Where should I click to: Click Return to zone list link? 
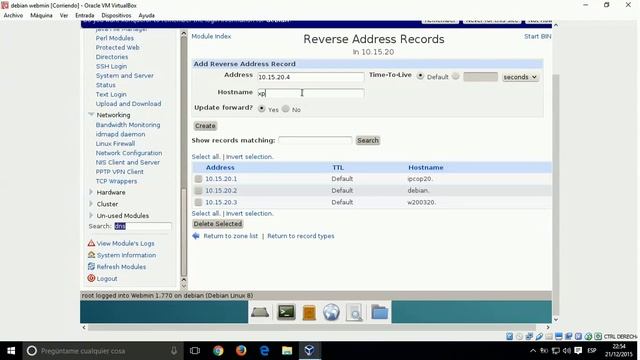(231, 236)
